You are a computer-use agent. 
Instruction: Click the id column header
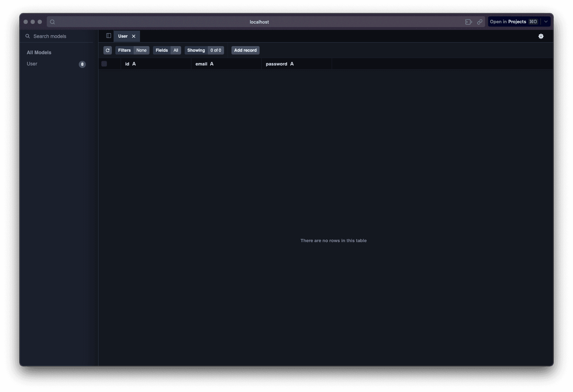point(156,64)
